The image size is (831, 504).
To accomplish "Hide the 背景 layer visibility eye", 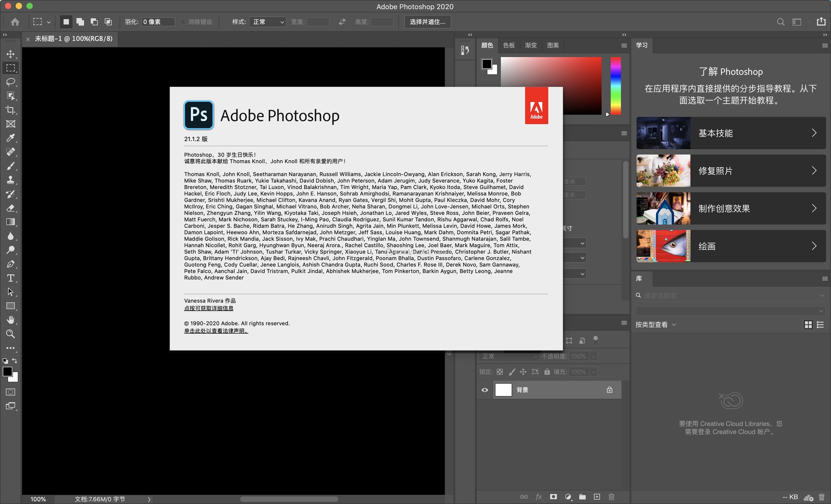I will [485, 390].
